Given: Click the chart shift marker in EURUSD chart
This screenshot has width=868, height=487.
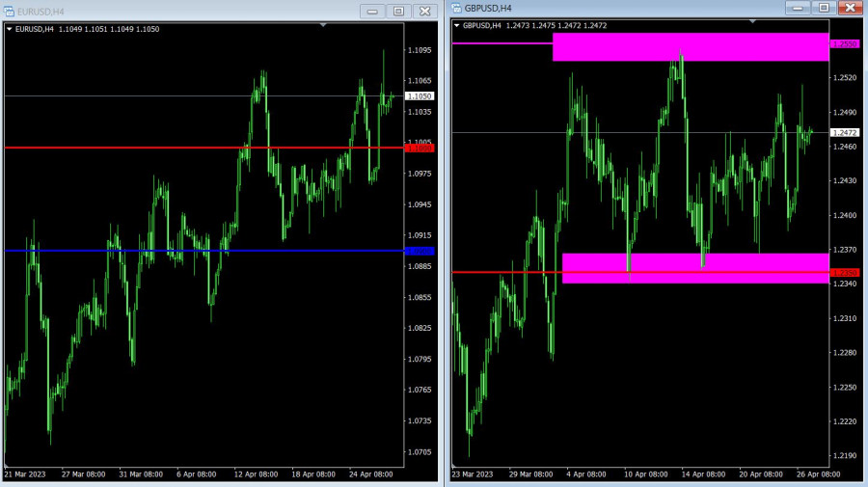Looking at the screenshot, I should click(x=323, y=25).
